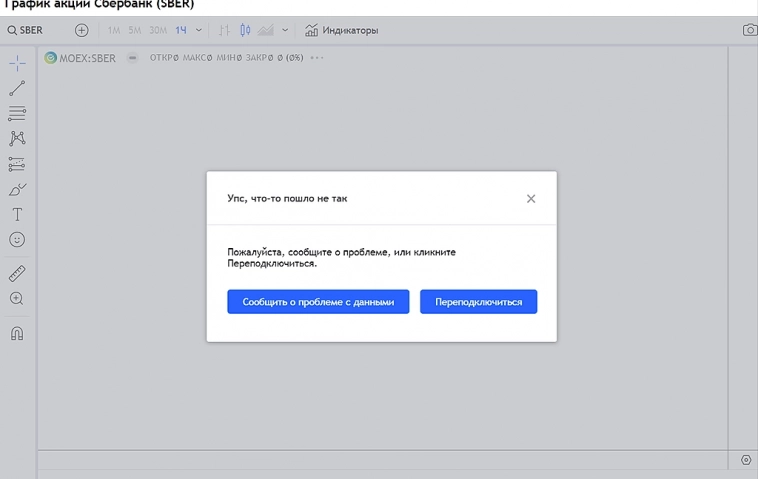Select the Text annotation tool
758x479 pixels.
pyautogui.click(x=17, y=214)
